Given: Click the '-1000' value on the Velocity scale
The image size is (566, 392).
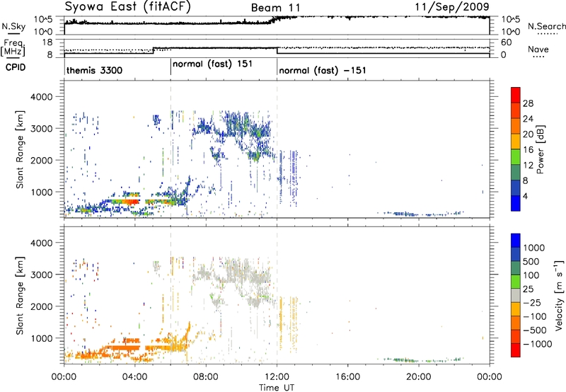Looking at the screenshot, I should coord(537,344).
